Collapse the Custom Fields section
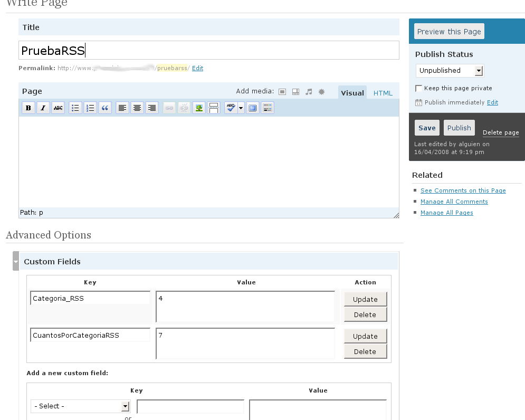 [x=16, y=262]
